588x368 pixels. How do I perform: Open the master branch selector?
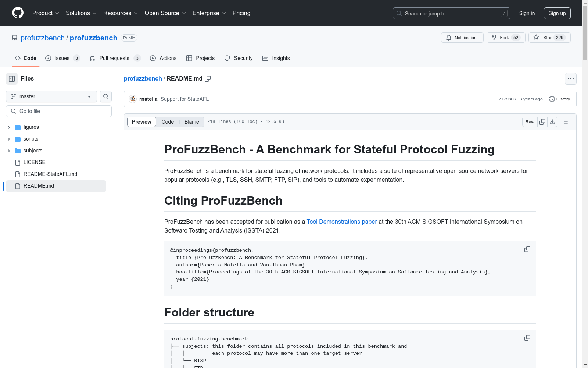click(x=51, y=96)
